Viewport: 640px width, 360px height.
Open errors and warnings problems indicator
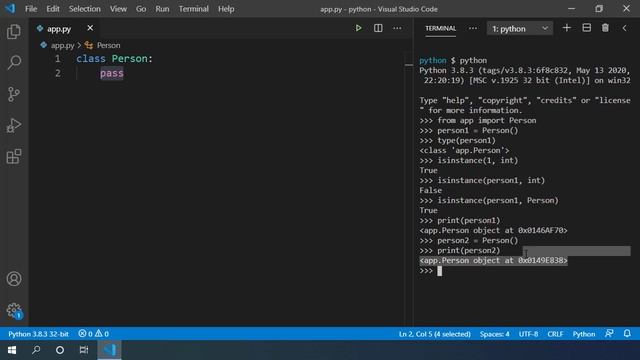(x=93, y=334)
